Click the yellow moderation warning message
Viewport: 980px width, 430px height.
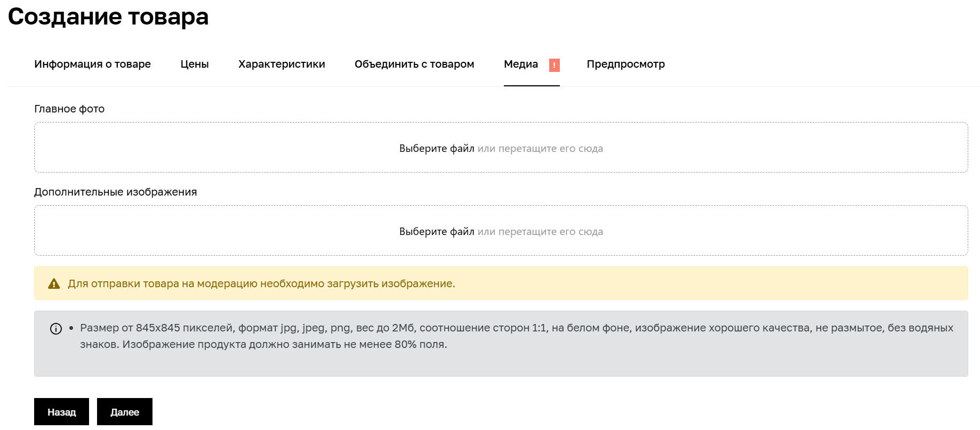tap(261, 283)
